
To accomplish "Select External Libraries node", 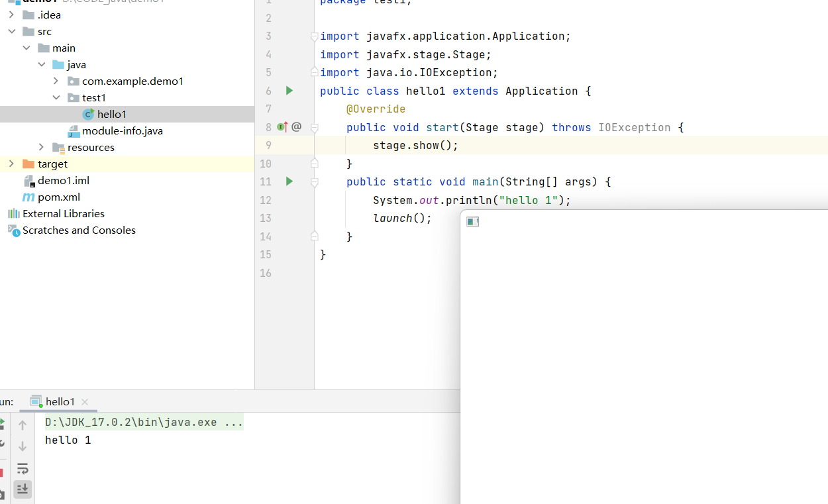I will point(127,213).
